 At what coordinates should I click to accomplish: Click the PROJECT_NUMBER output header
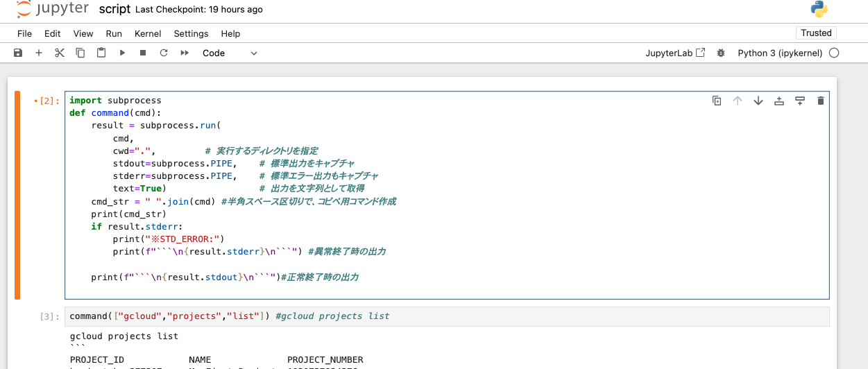[325, 359]
